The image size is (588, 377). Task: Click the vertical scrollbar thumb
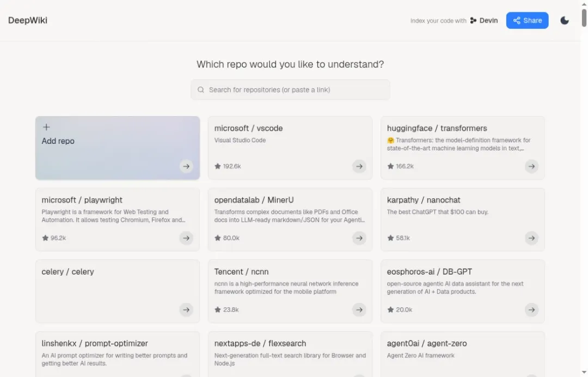click(x=584, y=17)
